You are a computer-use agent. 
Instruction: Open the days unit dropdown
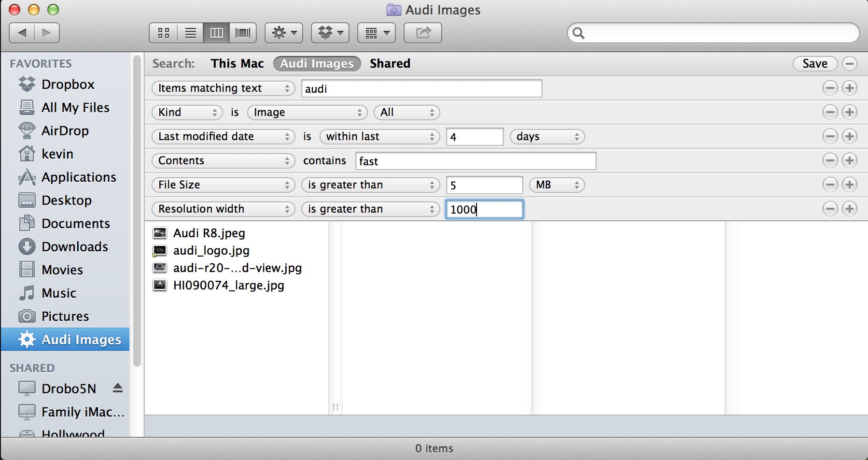pyautogui.click(x=547, y=136)
